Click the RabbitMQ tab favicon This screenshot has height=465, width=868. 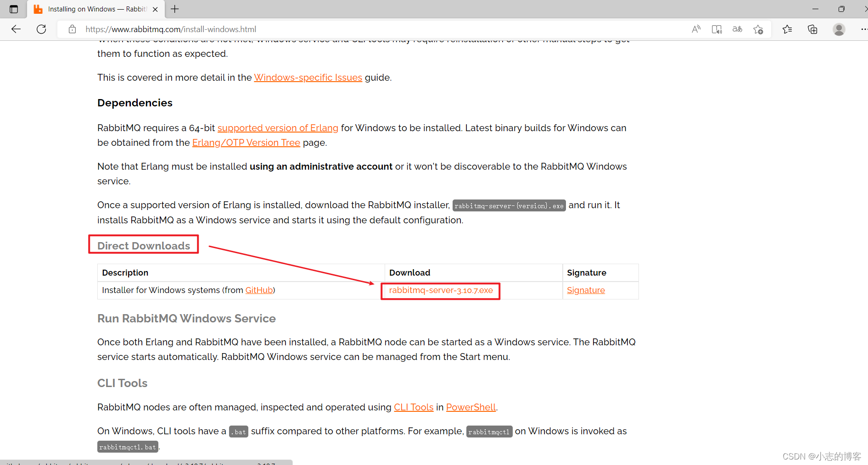pos(38,9)
